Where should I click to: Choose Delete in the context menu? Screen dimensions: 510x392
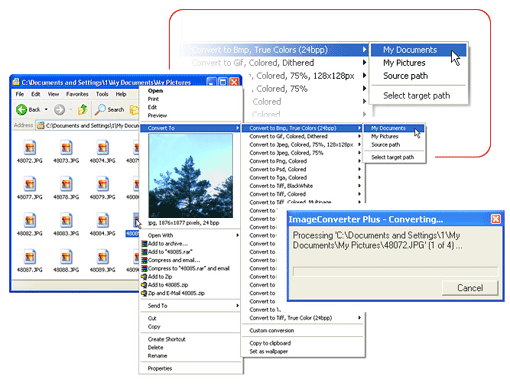coord(155,348)
